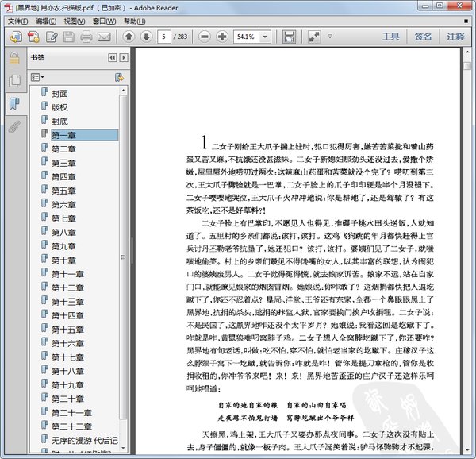Click the Email envelope icon
The image size is (476, 459).
click(x=104, y=37)
